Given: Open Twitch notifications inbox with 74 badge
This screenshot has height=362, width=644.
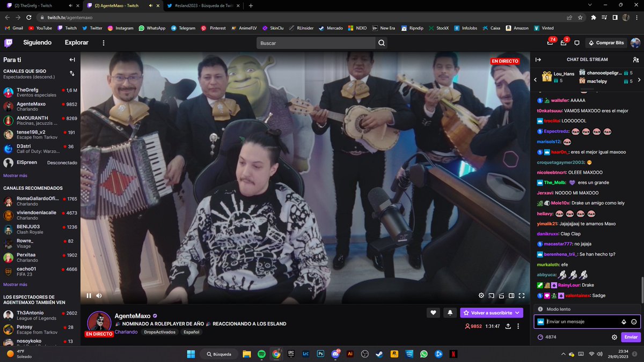Looking at the screenshot, I should click(550, 43).
